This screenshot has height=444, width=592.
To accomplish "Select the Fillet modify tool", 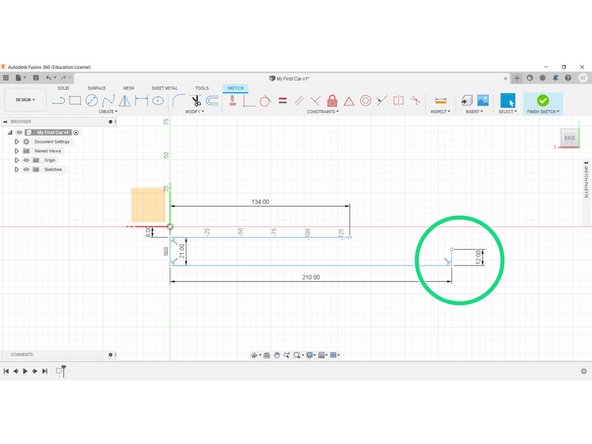I will pyautogui.click(x=178, y=101).
